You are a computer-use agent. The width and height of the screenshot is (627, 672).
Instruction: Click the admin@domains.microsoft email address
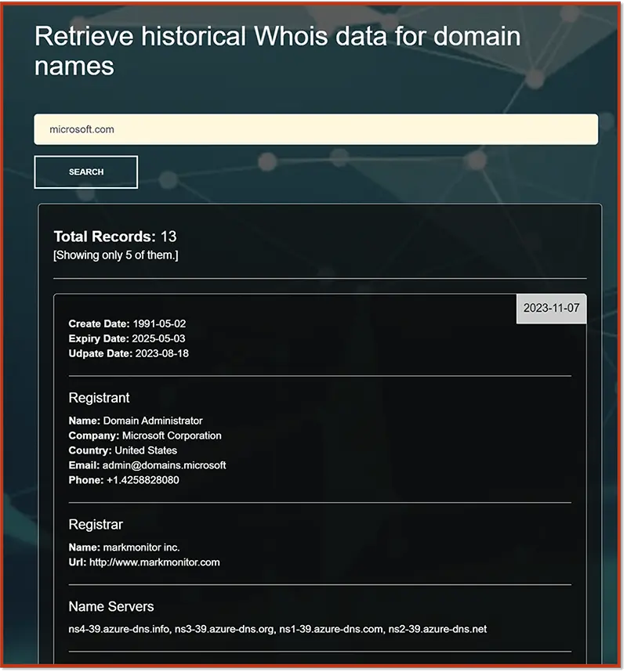164,465
